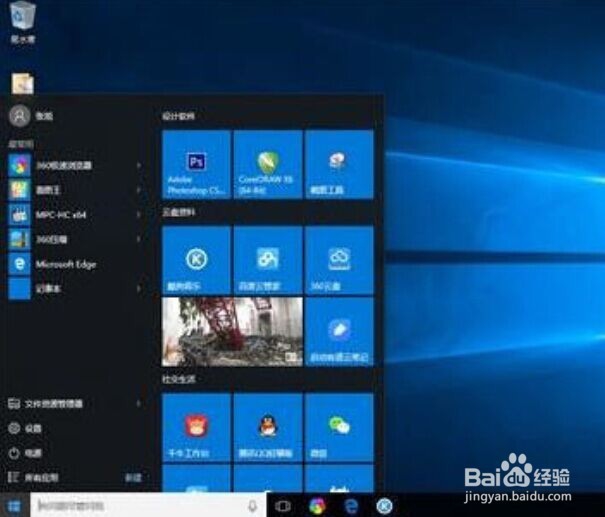Click the photo live tile
Screen dimensions: 605x517
(x=232, y=331)
